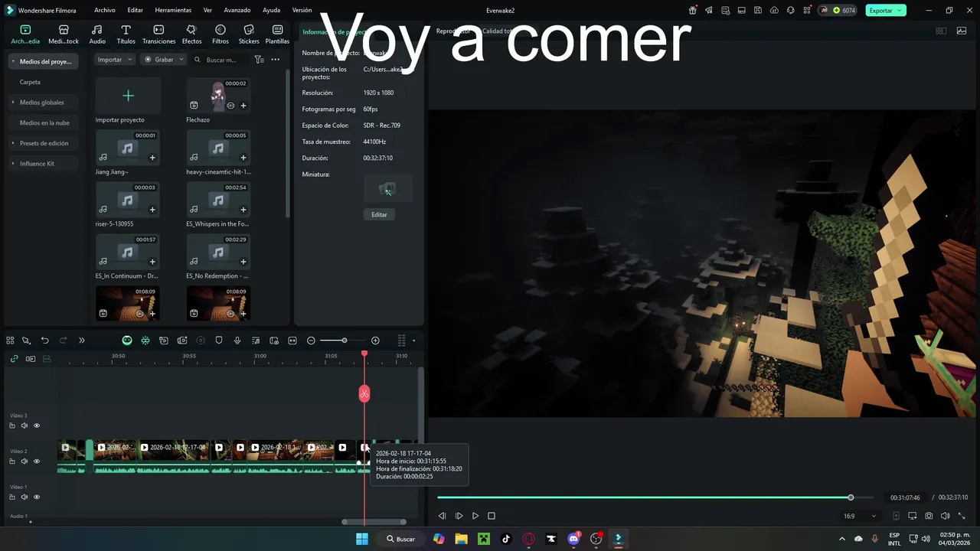
Task: Open the Ver menu
Action: click(x=207, y=11)
